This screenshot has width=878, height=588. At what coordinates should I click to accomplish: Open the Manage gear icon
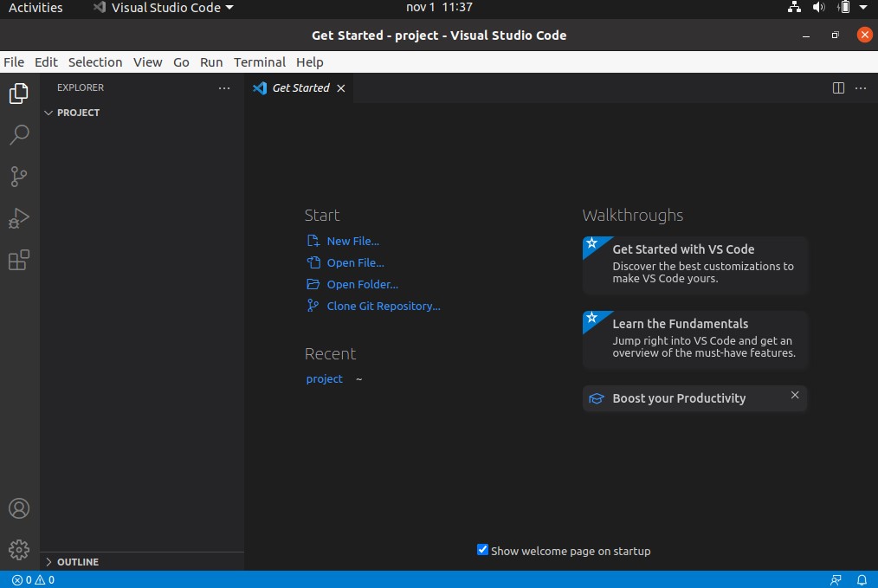point(19,550)
